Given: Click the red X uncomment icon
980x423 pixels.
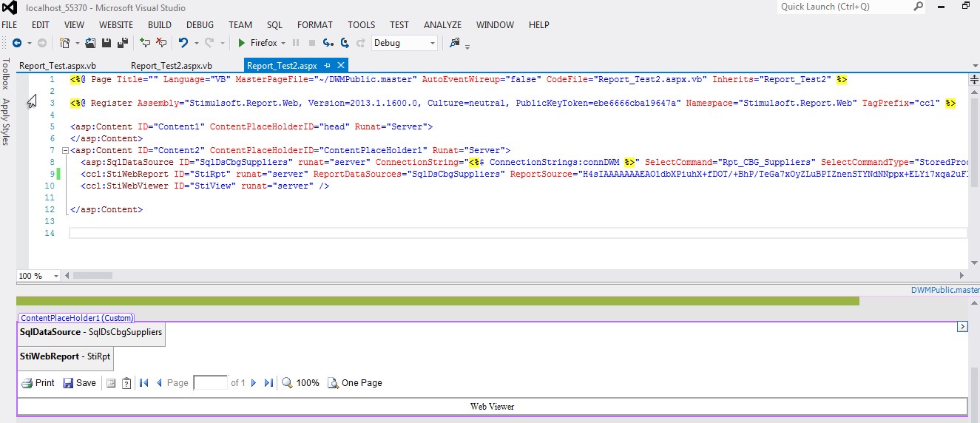Looking at the screenshot, I should coord(160,43).
